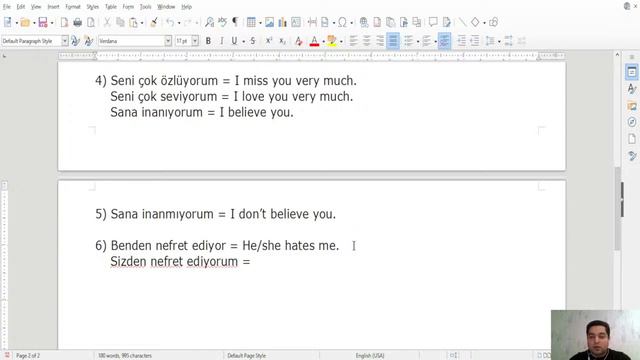640x360 pixels.
Task: Toggle Align Right
Action: coord(380,41)
